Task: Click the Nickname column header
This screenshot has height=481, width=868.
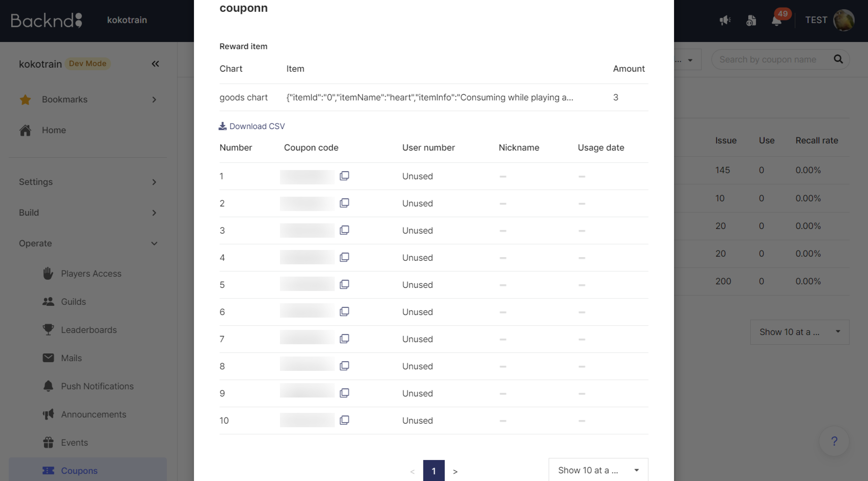Action: (x=519, y=148)
